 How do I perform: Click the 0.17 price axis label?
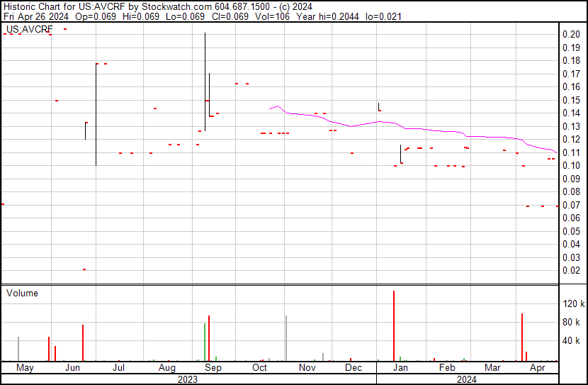pyautogui.click(x=571, y=74)
